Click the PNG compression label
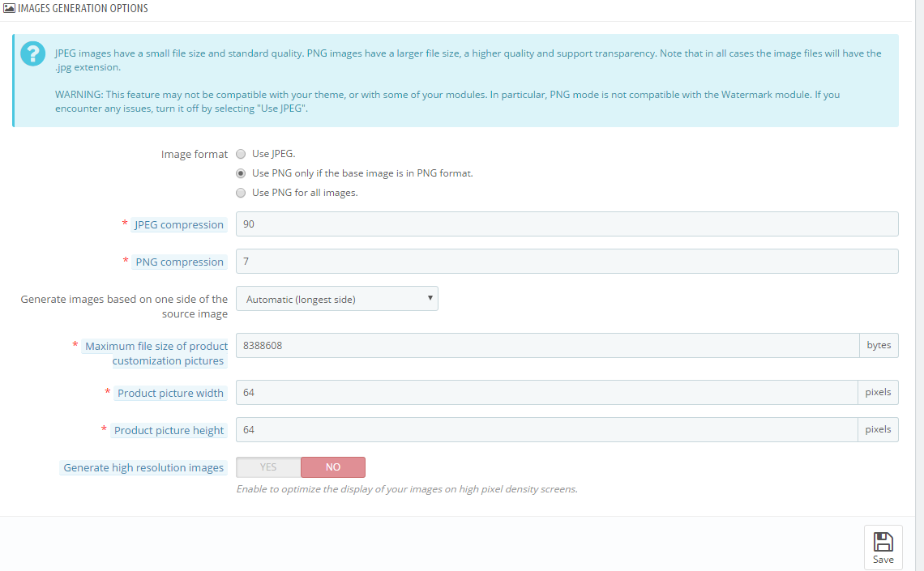 pyautogui.click(x=179, y=262)
